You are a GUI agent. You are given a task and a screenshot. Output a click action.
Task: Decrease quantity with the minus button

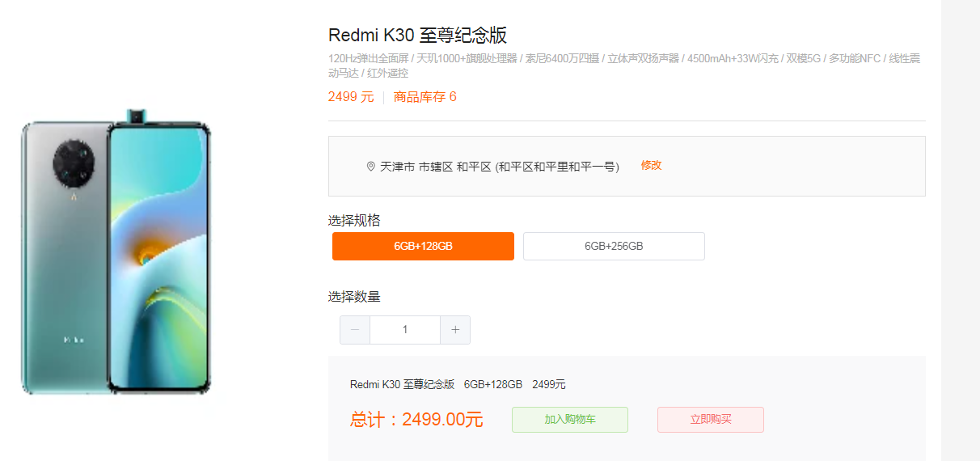[355, 330]
